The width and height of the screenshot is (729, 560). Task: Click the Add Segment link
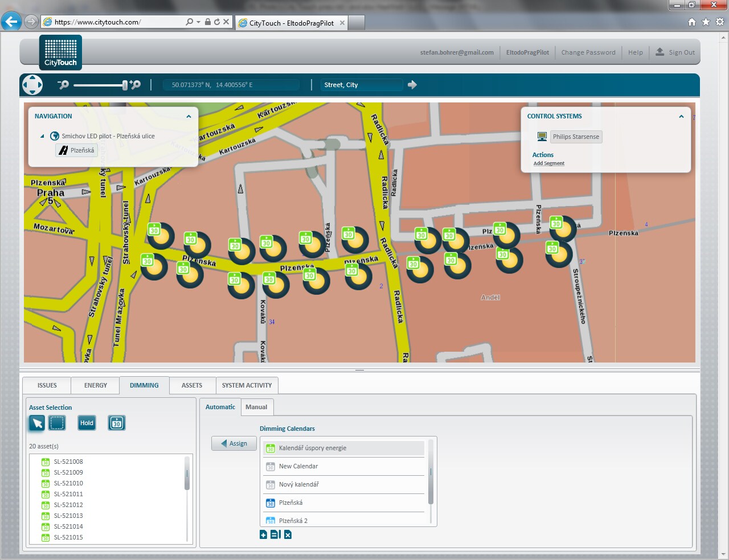(x=548, y=163)
